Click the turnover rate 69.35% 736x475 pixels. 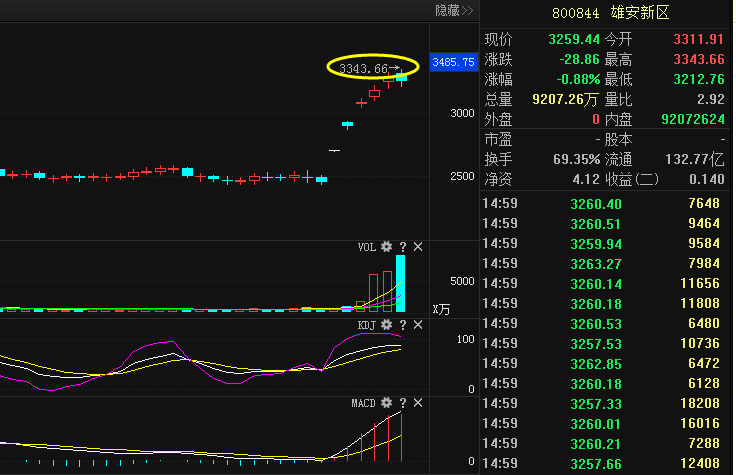pos(576,159)
